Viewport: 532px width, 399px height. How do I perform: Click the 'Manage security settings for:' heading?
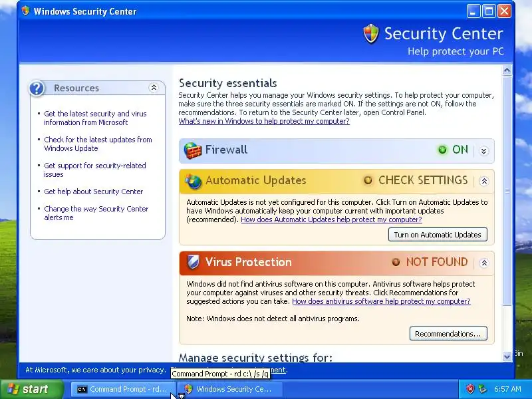255,358
